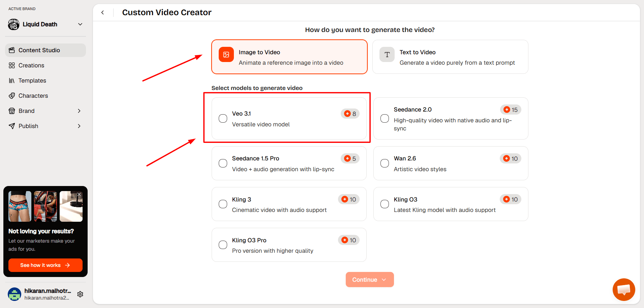
Task: Expand the Brand submenu chevron
Action: click(x=79, y=111)
